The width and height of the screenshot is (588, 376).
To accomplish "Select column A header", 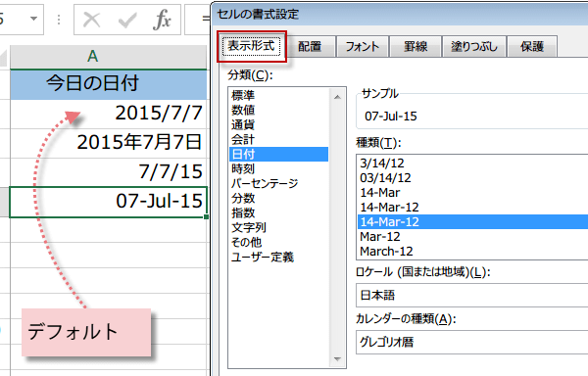I will coord(109,57).
